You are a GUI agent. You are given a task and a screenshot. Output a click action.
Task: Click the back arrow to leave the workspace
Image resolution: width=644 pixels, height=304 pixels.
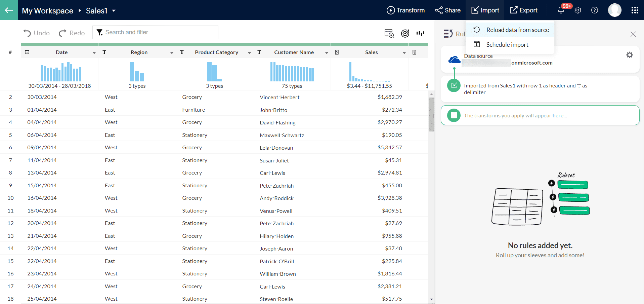[9, 10]
